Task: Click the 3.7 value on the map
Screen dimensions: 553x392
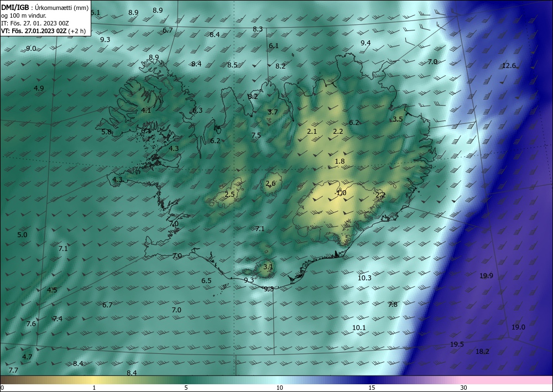Action: click(273, 112)
